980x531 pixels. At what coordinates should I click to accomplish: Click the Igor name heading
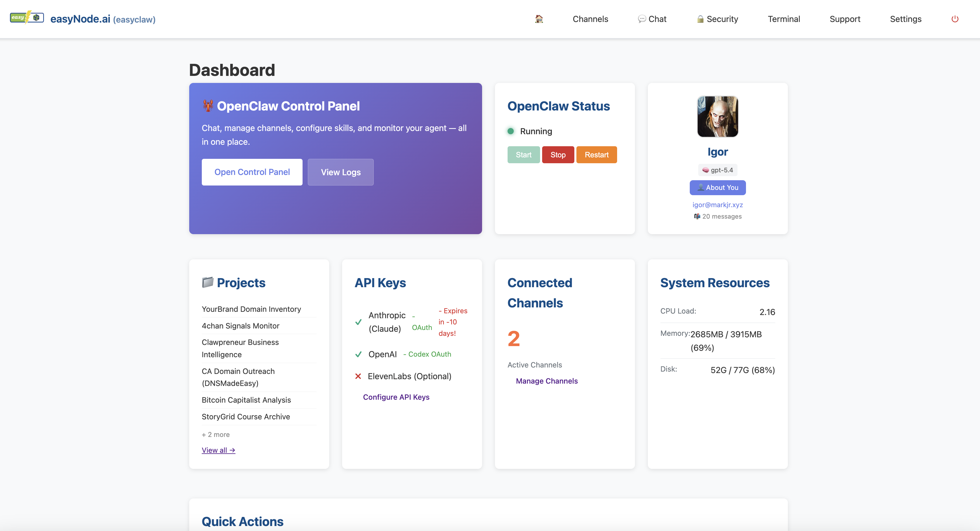[718, 152]
